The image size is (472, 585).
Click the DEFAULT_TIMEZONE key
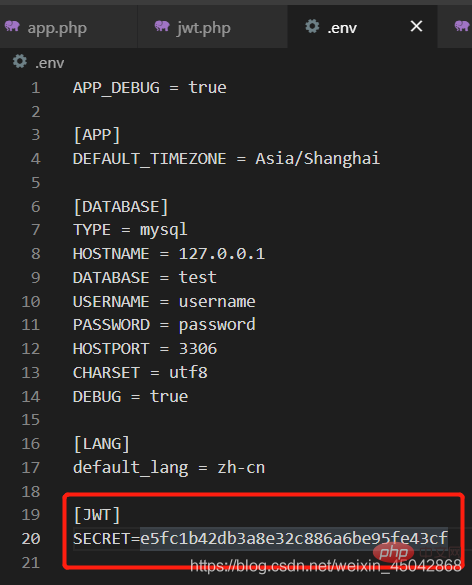pyautogui.click(x=149, y=159)
